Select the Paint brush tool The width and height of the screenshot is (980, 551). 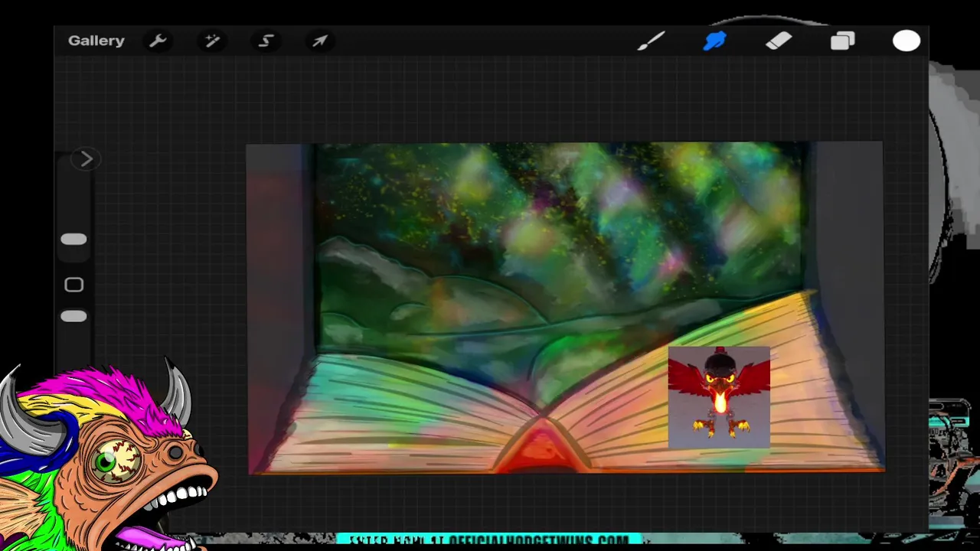tap(651, 41)
